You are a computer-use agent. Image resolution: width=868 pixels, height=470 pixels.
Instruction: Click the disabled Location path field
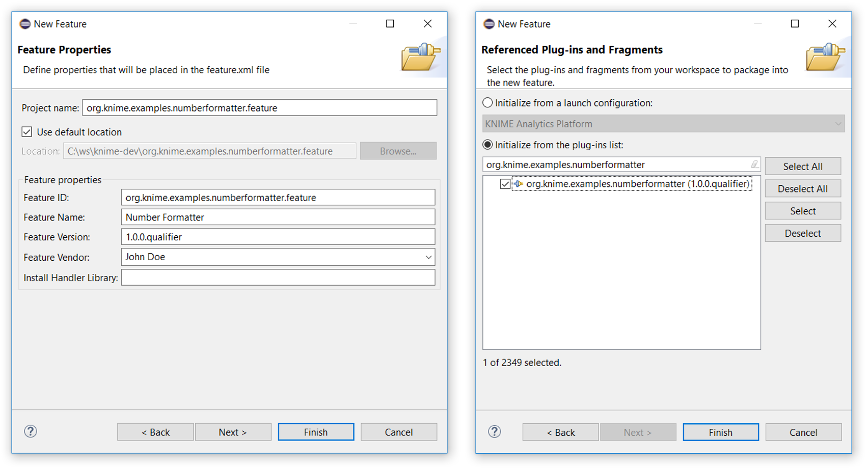[209, 151]
